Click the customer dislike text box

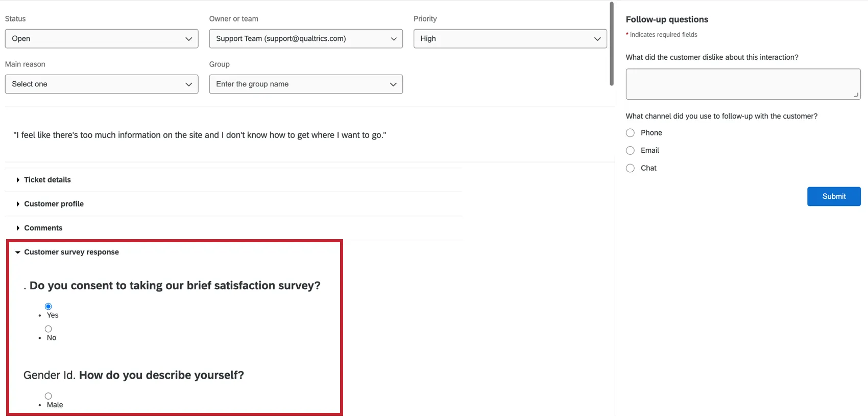(x=742, y=84)
